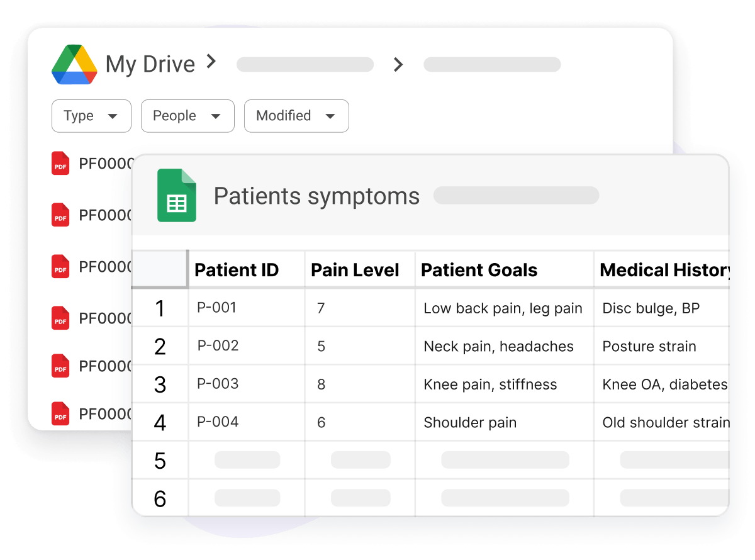This screenshot has width=755, height=560.
Task: Open the Modified filter dropdown
Action: click(x=296, y=116)
